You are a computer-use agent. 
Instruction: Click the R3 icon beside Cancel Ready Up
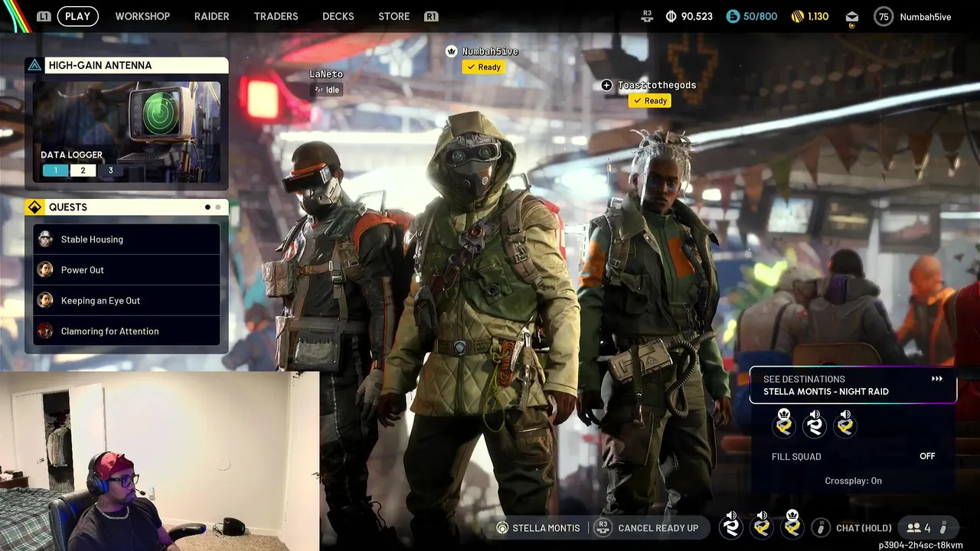[x=603, y=528]
